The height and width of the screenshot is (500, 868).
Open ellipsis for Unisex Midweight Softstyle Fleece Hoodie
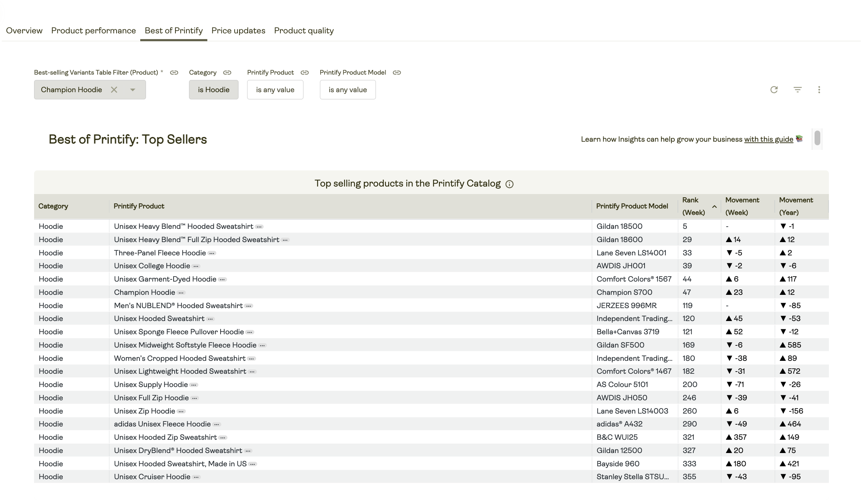[x=262, y=345]
